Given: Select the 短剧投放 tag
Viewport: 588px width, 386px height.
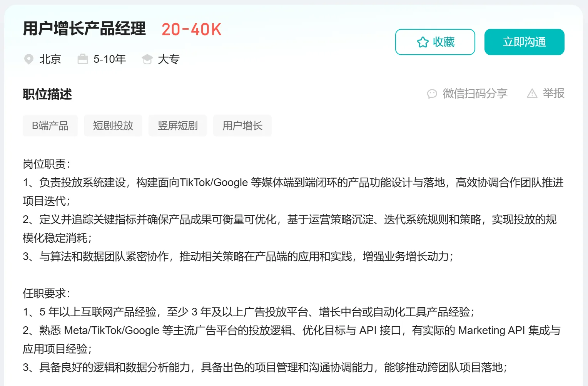Looking at the screenshot, I should pyautogui.click(x=113, y=126).
